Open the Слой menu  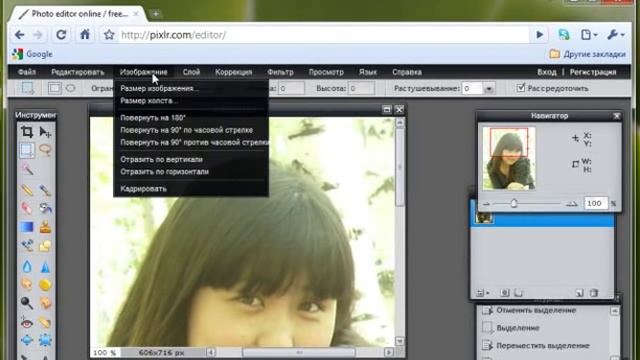click(x=191, y=72)
